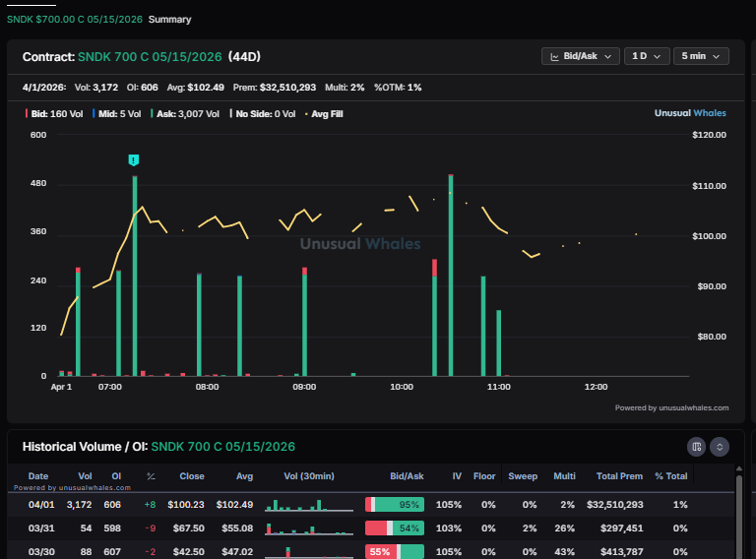The image size is (756, 559).
Task: Click the 54% bid/ask bar in the 03/31 row
Action: 395,528
